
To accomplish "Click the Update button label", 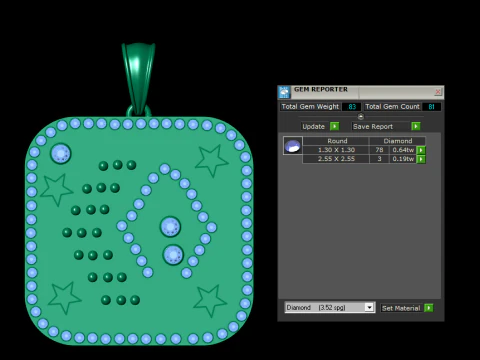I will [313, 127].
